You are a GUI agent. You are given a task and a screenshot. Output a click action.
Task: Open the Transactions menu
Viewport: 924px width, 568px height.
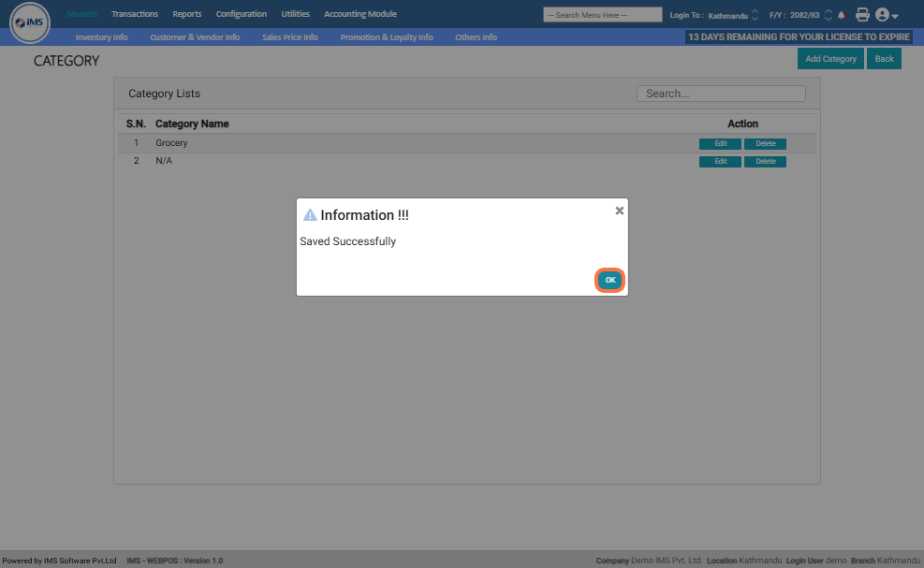pyautogui.click(x=135, y=14)
